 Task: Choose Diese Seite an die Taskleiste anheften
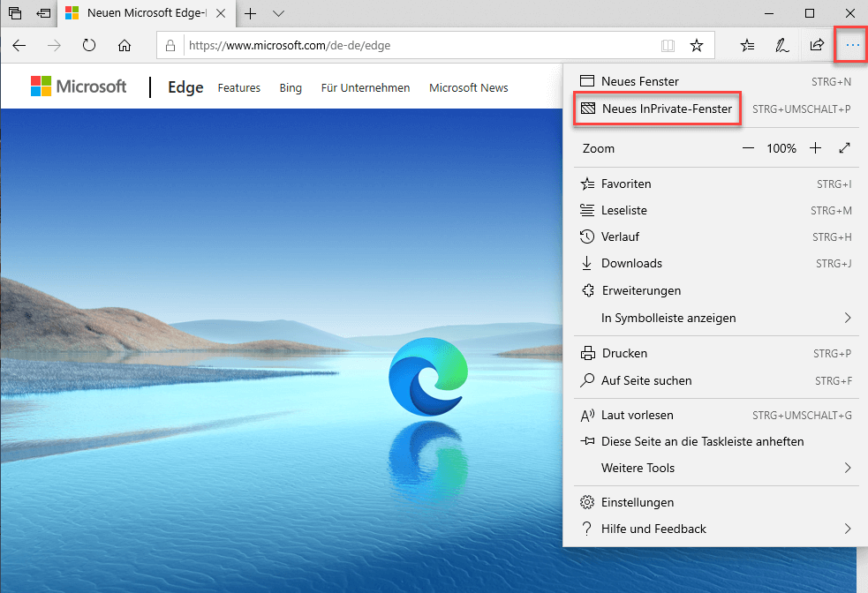(x=715, y=441)
